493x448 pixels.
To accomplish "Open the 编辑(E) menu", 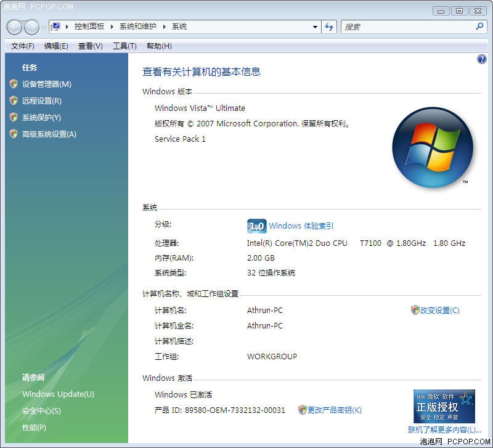I will coord(56,46).
